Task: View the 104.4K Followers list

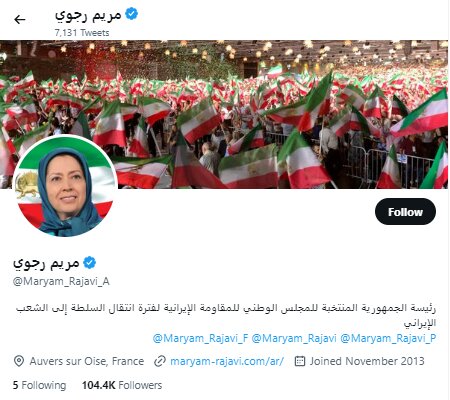Action: coord(122,385)
